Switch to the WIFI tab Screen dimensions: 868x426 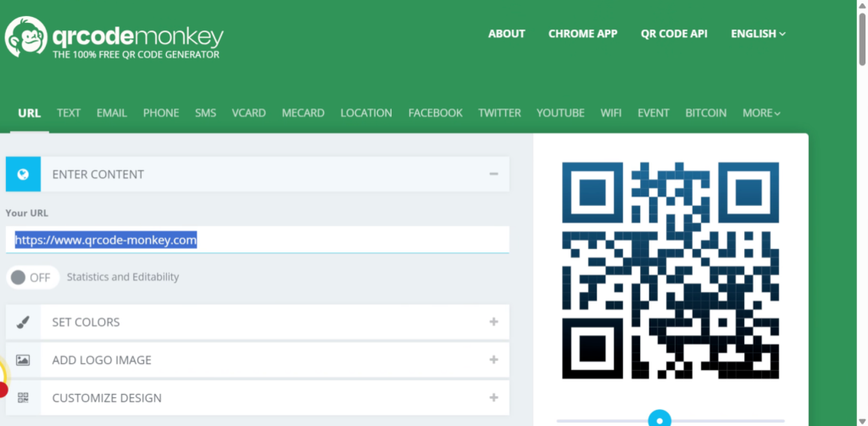(611, 113)
